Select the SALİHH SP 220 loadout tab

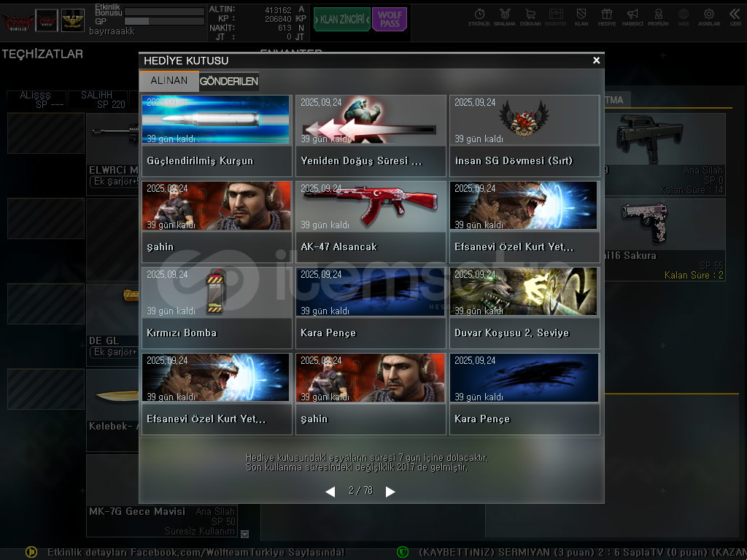coord(98,99)
